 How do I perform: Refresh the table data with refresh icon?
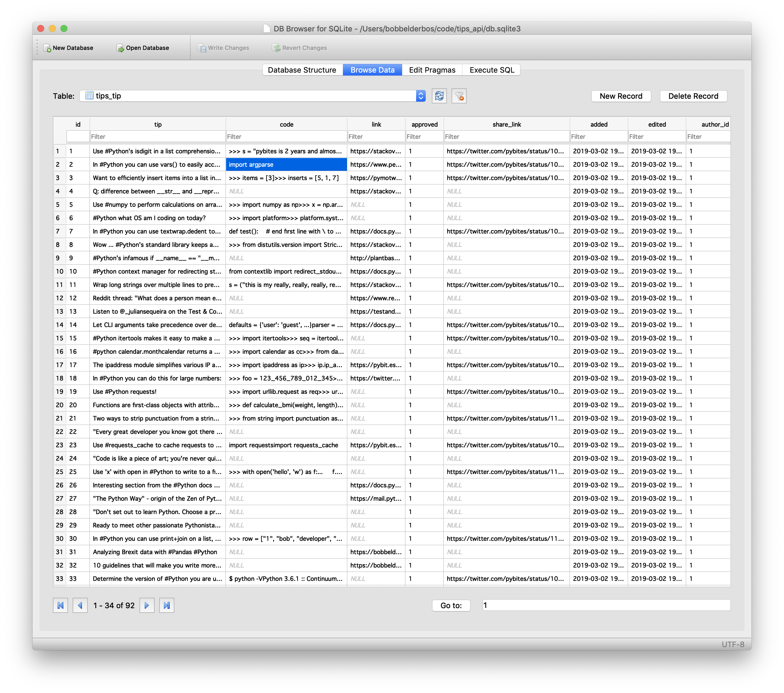[439, 96]
